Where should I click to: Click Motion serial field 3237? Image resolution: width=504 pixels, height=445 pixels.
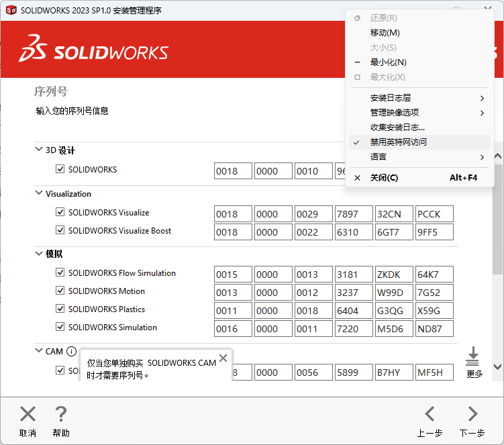[354, 292]
